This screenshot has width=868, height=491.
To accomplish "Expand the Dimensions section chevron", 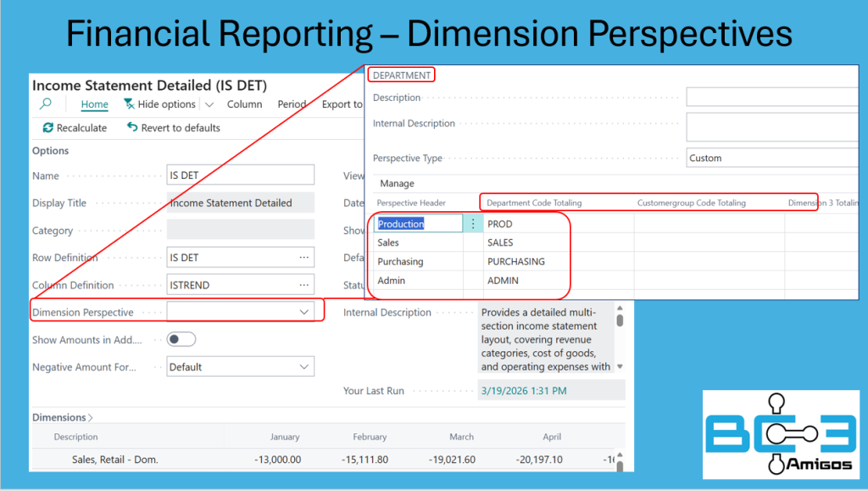I will (x=91, y=417).
